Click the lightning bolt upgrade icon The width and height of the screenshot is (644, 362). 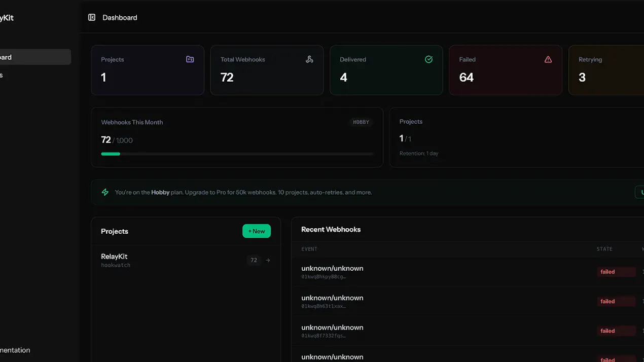105,192
